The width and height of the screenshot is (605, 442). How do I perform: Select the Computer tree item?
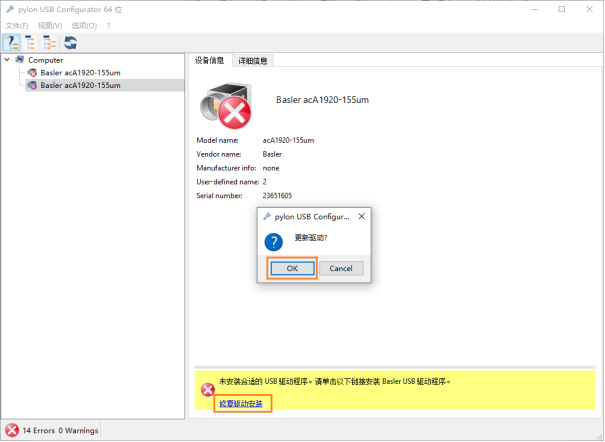coord(46,60)
